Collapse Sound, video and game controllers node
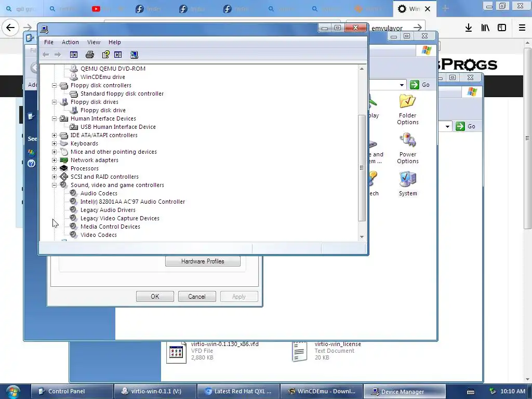This screenshot has width=532, height=399. coord(54,185)
